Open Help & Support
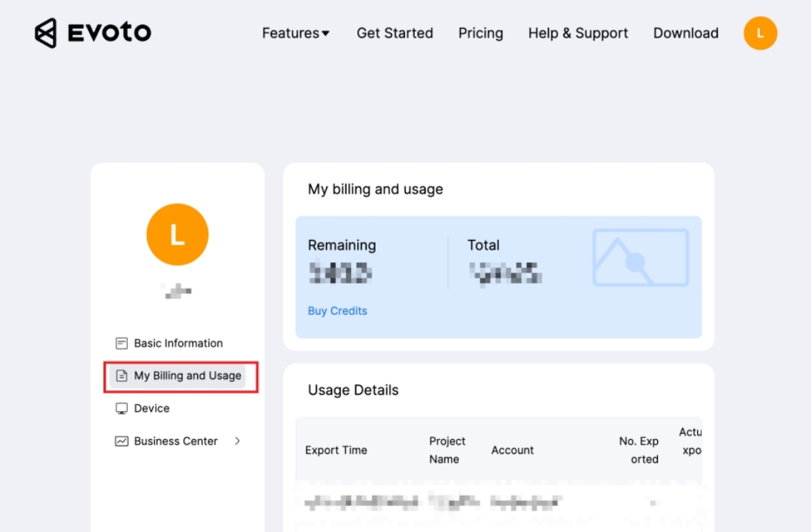Screen dimensions: 811x532 578,33
